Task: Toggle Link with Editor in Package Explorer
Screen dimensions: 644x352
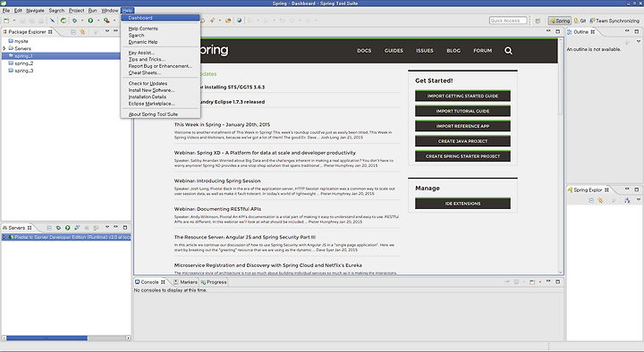Action: click(82, 31)
